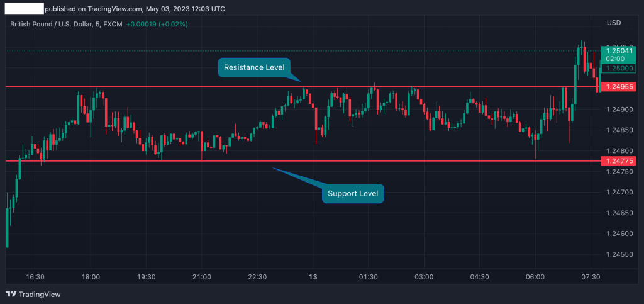This screenshot has width=644, height=304.
Task: Select the red support line at 1.24775
Action: point(189,161)
